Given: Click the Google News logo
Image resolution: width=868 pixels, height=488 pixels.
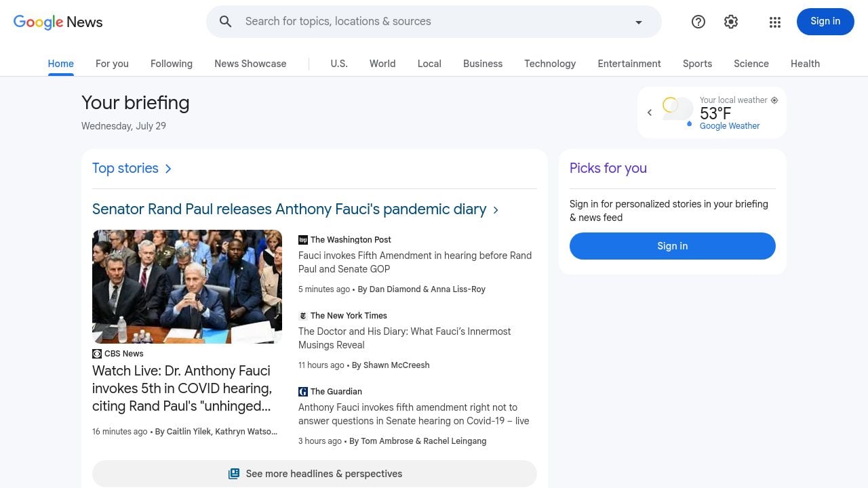Looking at the screenshot, I should pos(58,22).
